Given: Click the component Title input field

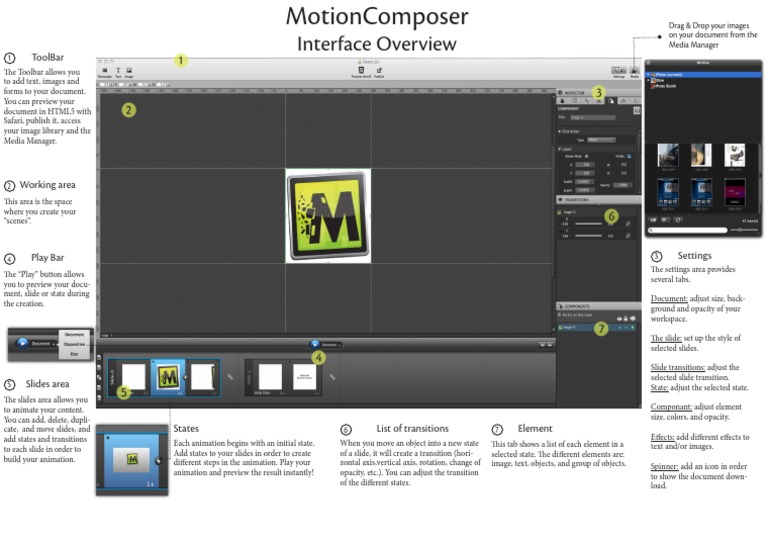Looking at the screenshot, I should tap(593, 118).
